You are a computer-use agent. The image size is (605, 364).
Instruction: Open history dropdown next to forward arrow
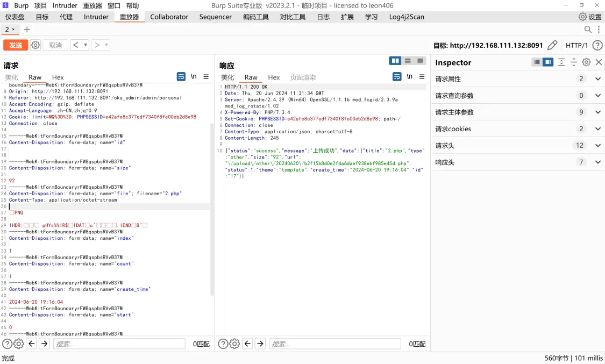(106, 45)
